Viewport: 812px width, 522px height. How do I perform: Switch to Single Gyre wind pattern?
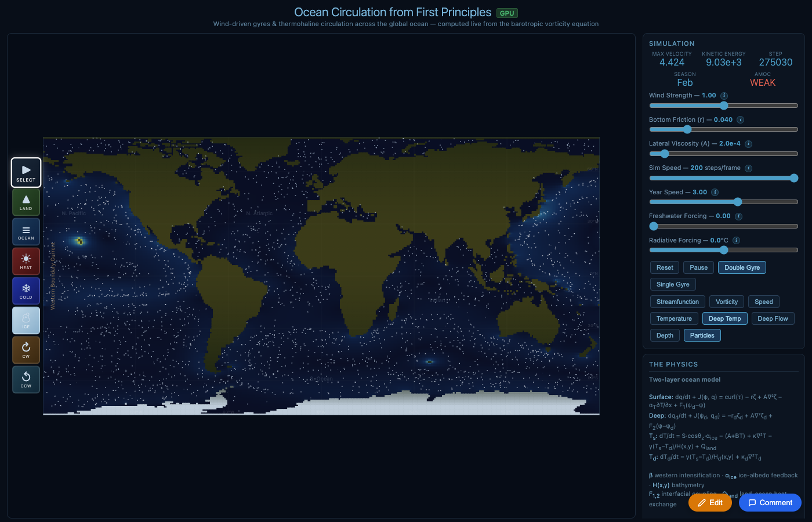coord(672,284)
